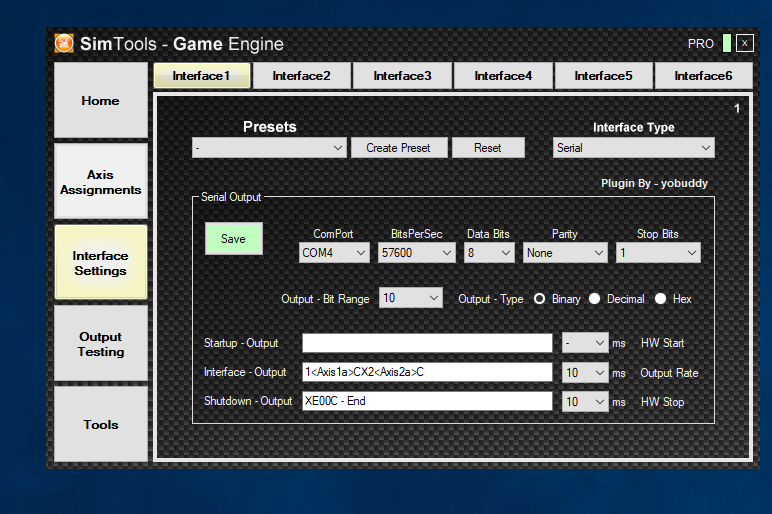The height and width of the screenshot is (514, 772).
Task: Click the green Save button
Action: pyautogui.click(x=233, y=239)
